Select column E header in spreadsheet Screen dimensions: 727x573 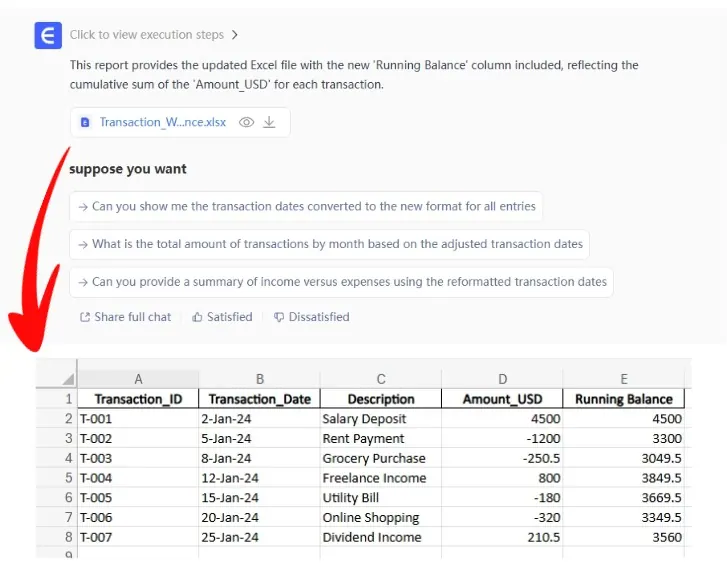pos(624,379)
